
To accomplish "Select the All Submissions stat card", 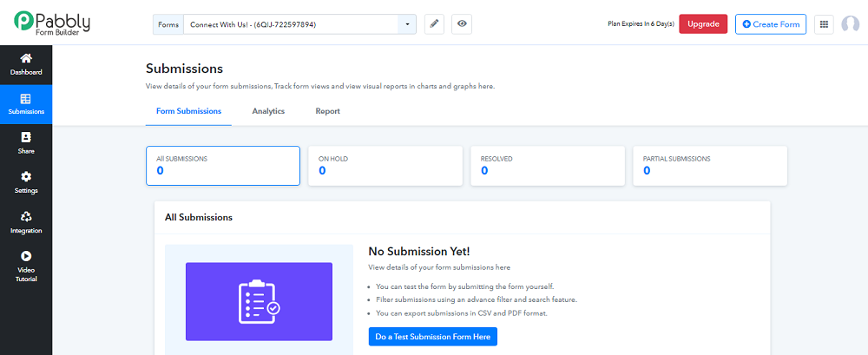I will tap(223, 166).
